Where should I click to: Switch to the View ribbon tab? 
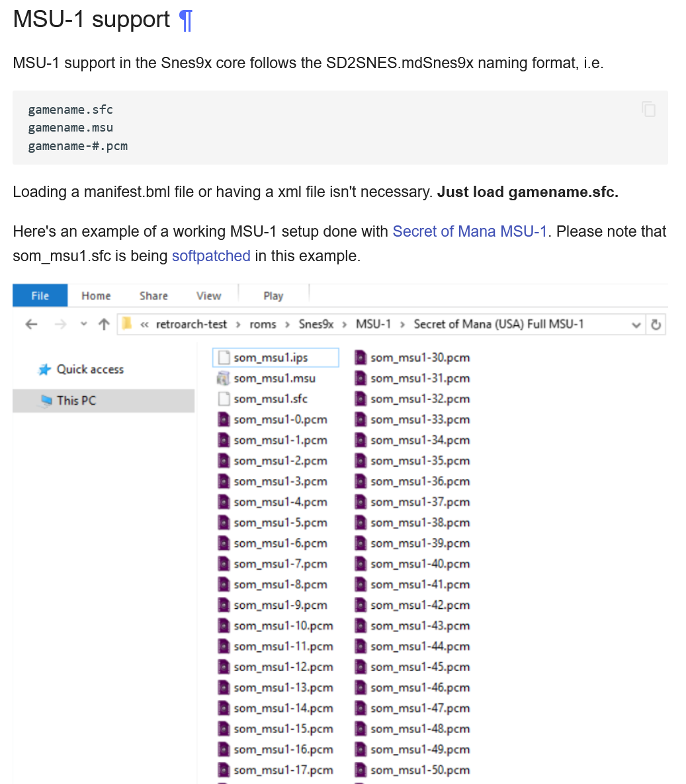click(x=208, y=295)
